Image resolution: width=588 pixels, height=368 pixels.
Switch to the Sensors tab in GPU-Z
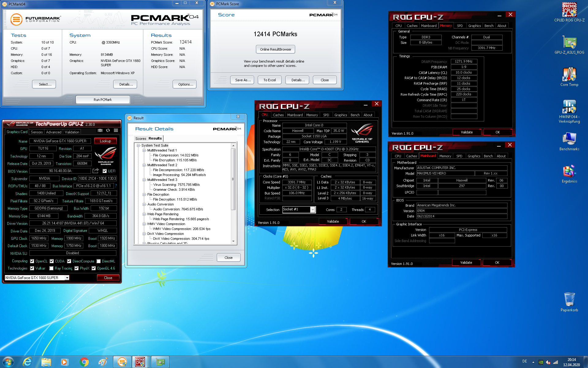tap(37, 132)
